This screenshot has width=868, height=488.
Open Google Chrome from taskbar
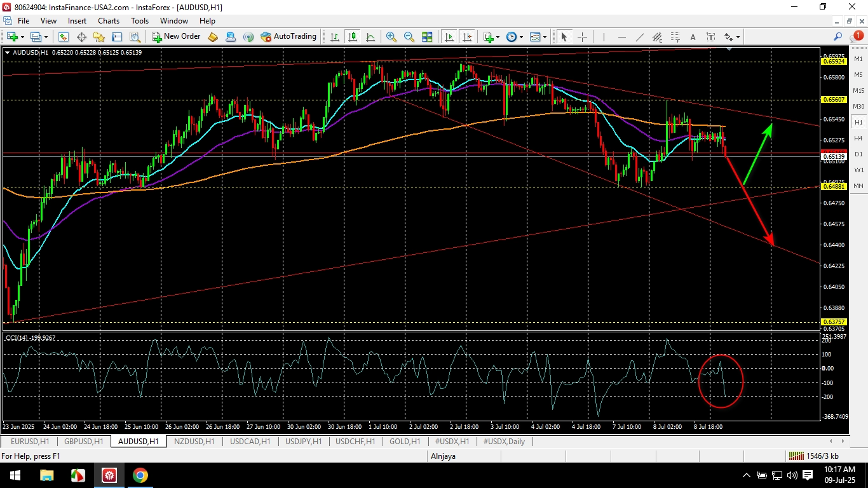click(140, 475)
